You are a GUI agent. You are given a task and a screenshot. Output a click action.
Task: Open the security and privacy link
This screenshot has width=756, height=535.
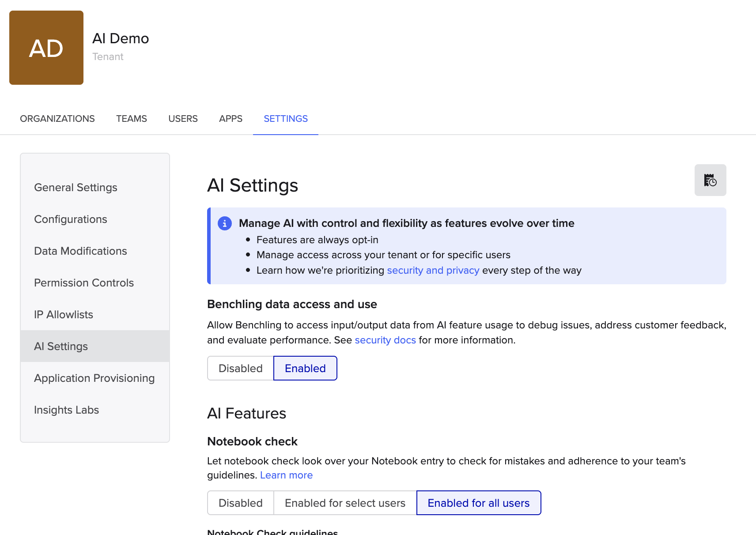(x=433, y=270)
